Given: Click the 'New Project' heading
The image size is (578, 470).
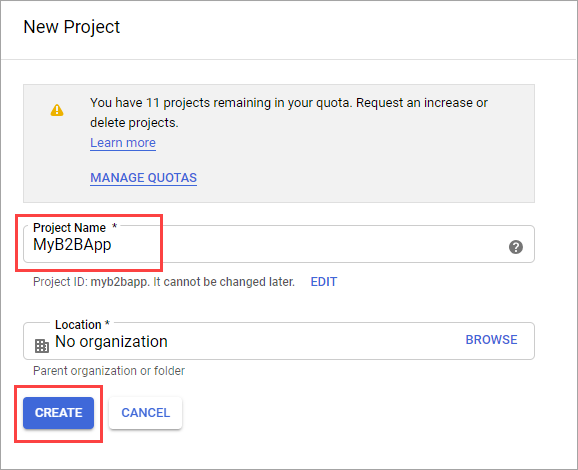Looking at the screenshot, I should (72, 27).
